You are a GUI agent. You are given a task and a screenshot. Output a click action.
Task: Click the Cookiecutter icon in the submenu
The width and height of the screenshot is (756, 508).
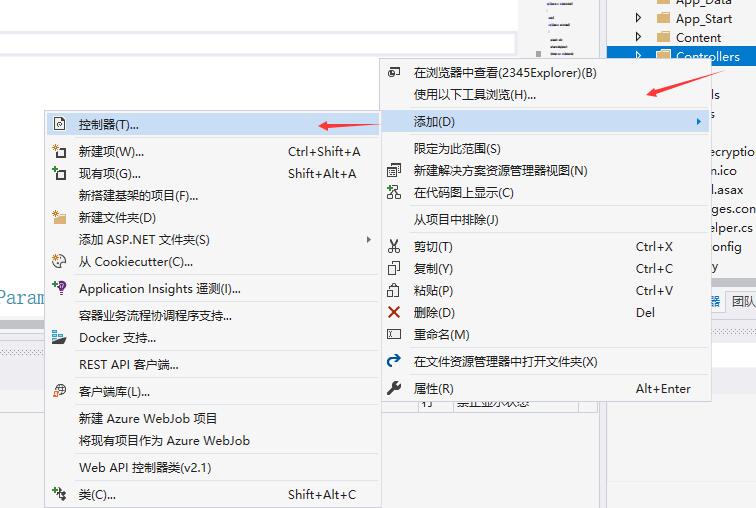[59, 262]
